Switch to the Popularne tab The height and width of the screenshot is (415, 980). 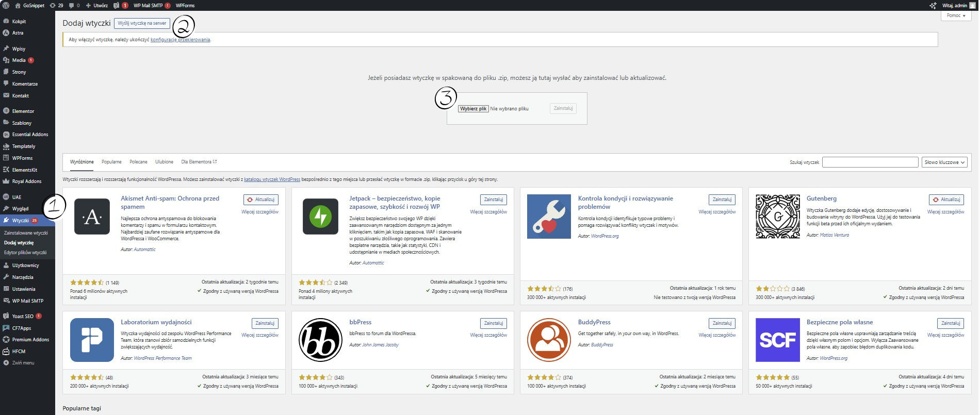(111, 162)
